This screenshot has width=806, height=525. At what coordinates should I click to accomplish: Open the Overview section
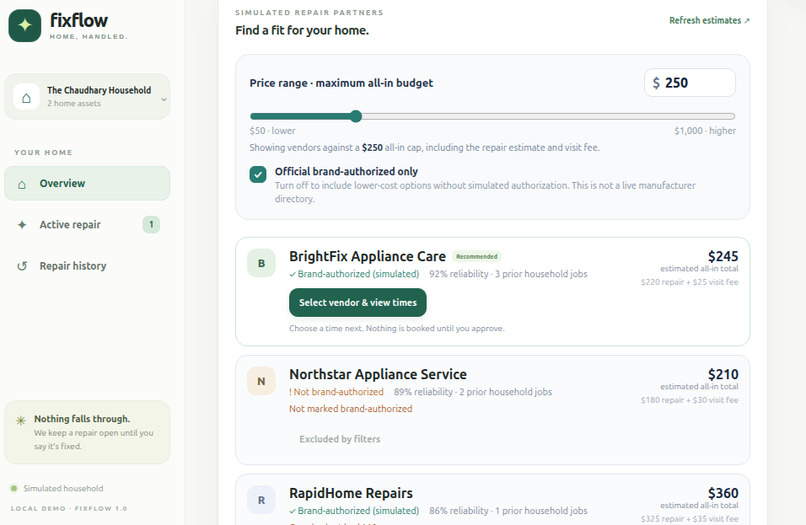tap(87, 184)
